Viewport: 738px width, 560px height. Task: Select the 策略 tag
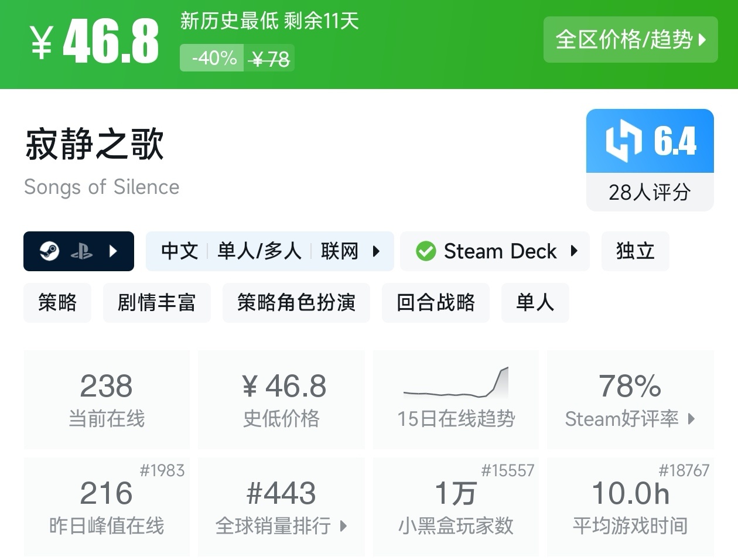[x=57, y=303]
